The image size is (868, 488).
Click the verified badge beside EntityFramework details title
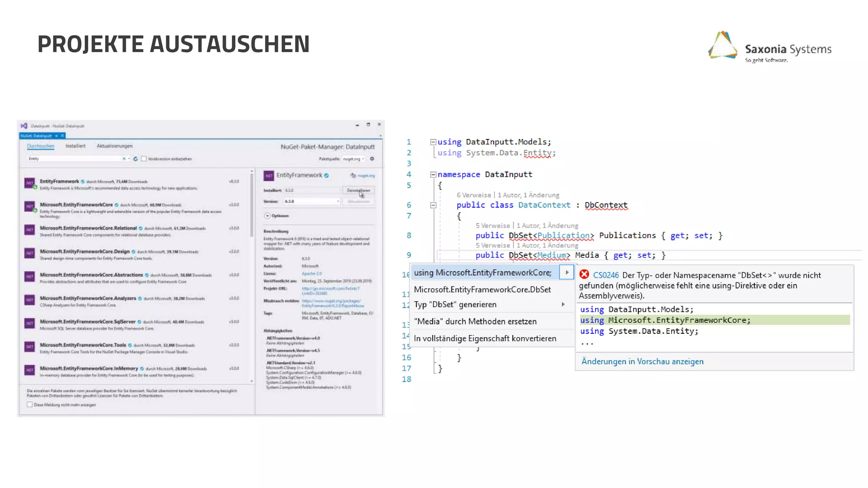pos(326,175)
